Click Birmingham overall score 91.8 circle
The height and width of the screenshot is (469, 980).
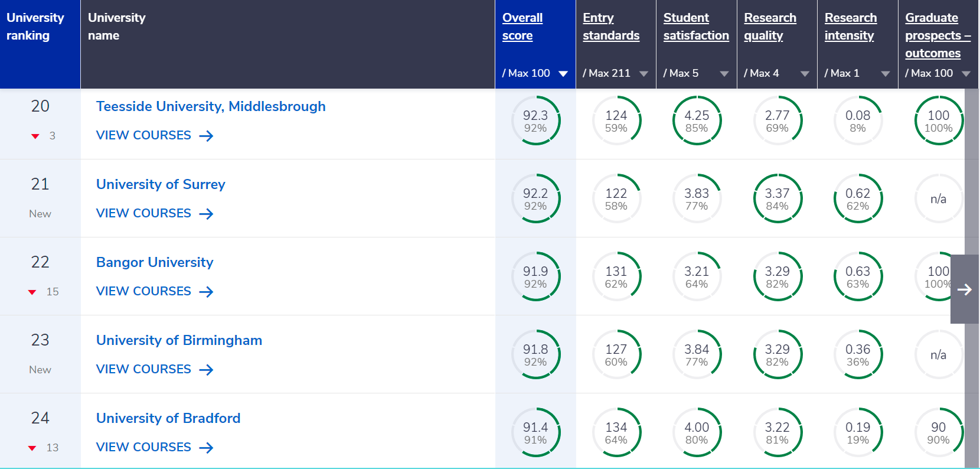point(535,354)
